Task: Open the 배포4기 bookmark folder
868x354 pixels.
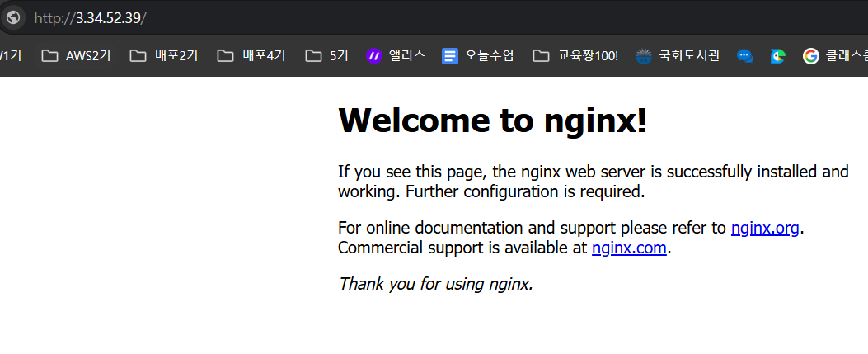Action: click(x=251, y=55)
